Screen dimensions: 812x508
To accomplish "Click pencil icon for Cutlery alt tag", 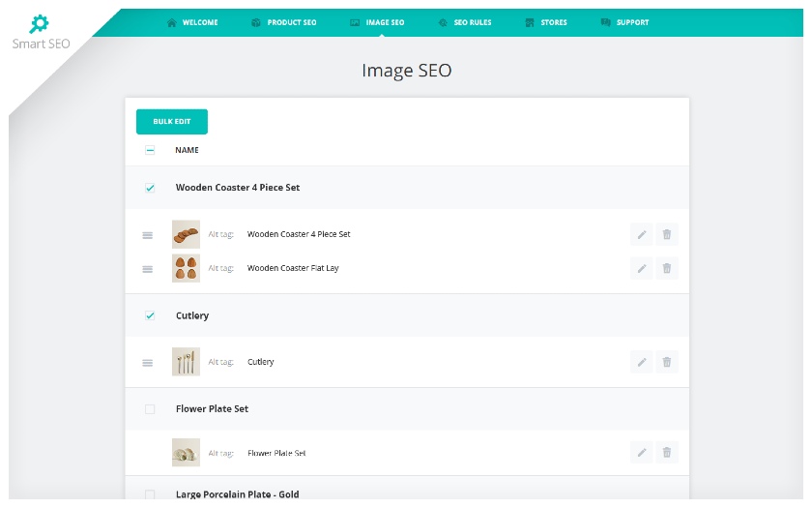I will [642, 362].
